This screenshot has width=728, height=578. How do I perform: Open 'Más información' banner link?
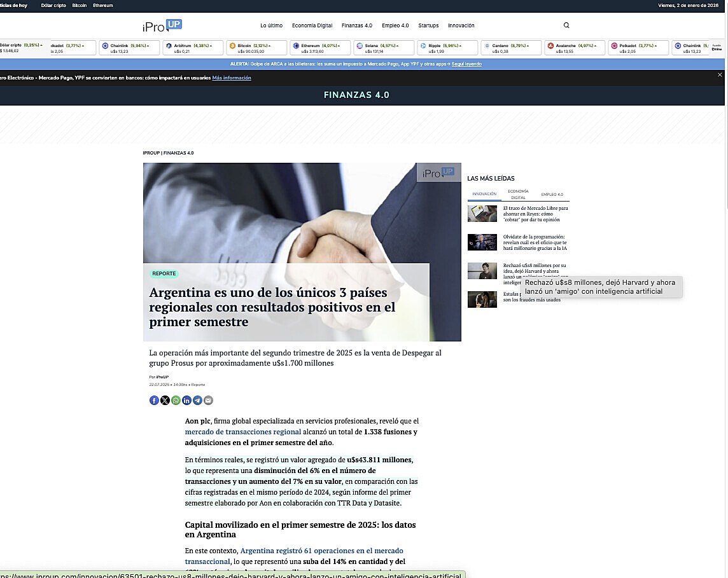tap(232, 78)
